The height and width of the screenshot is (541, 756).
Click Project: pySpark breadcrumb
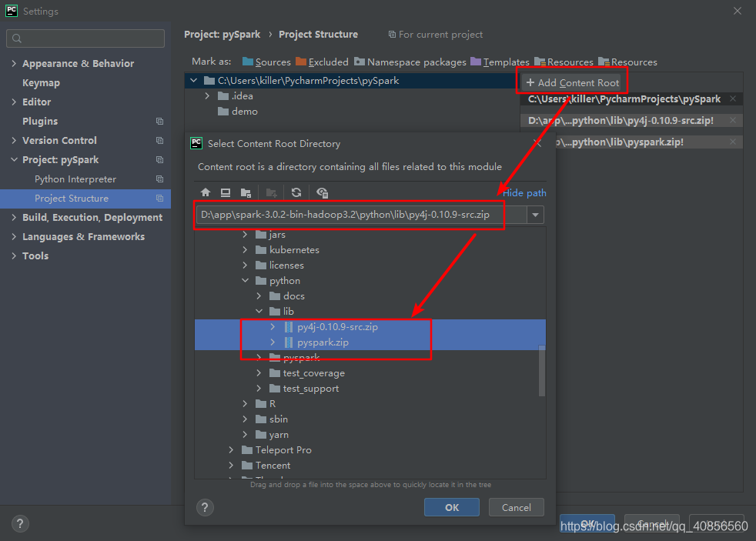pyautogui.click(x=222, y=35)
